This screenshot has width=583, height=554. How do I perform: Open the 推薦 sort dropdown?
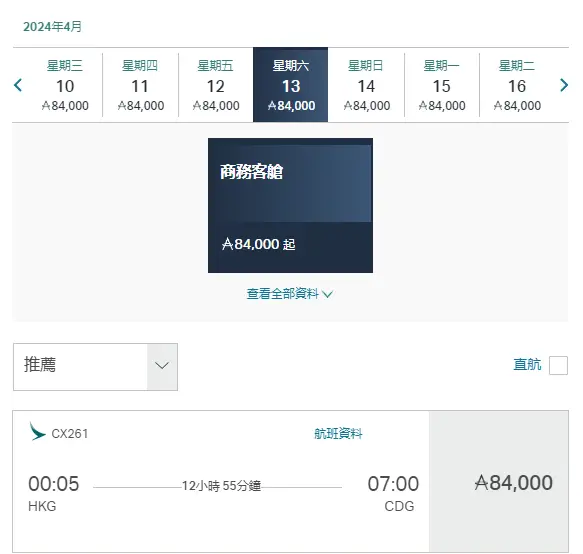[x=95, y=367]
